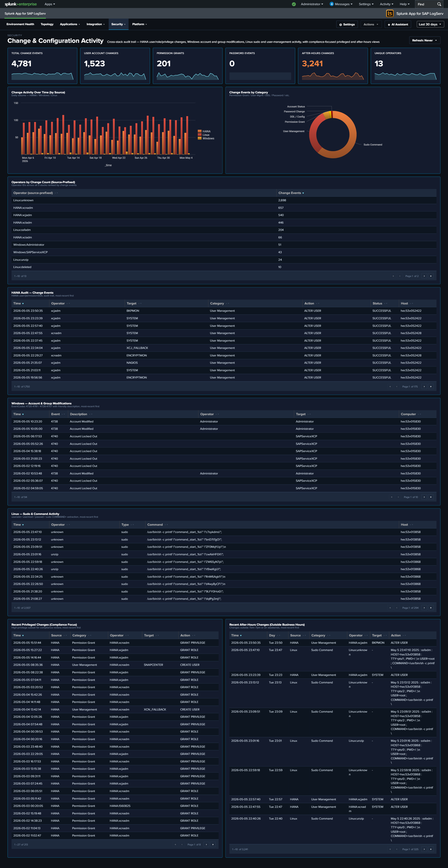Open the Last 30 days time range picker
Image resolution: width=448 pixels, height=868 pixels.
[x=430, y=24]
